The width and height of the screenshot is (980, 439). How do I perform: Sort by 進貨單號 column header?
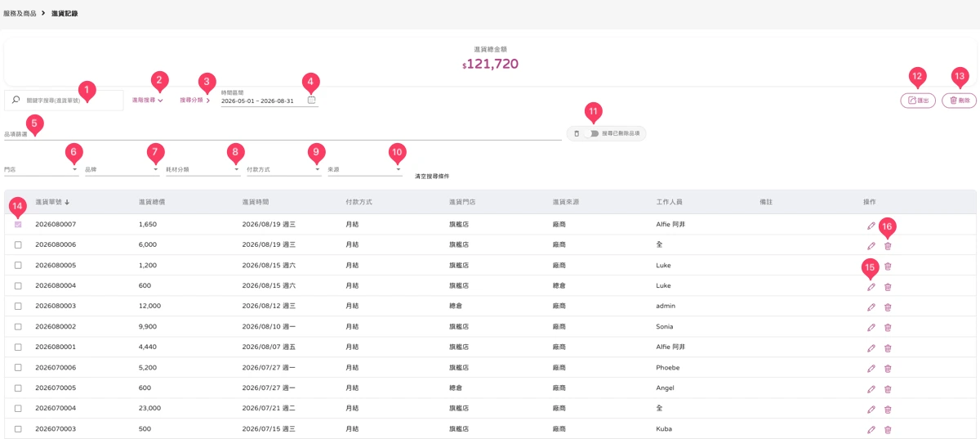[x=52, y=201]
